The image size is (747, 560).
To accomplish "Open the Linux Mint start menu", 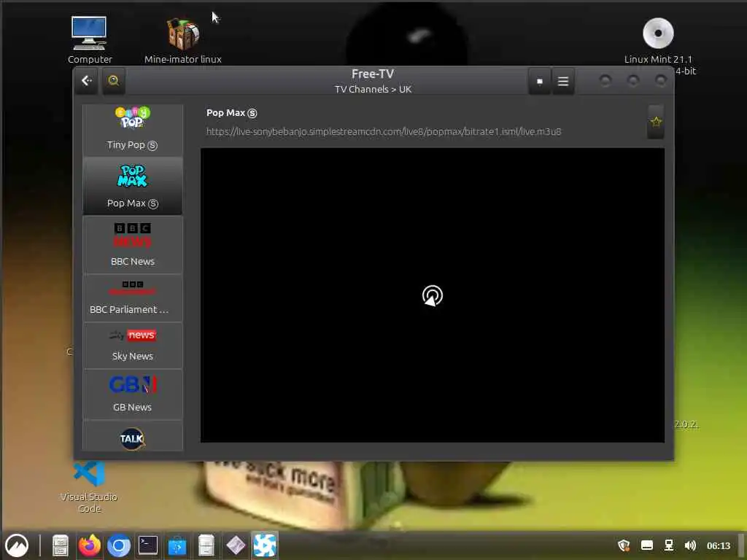I will coord(18,545).
